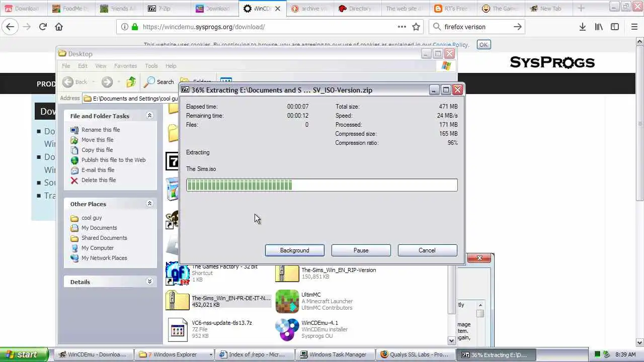This screenshot has height=362, width=644.
Task: Switch to the FoodMe browser tab
Action: (70, 9)
